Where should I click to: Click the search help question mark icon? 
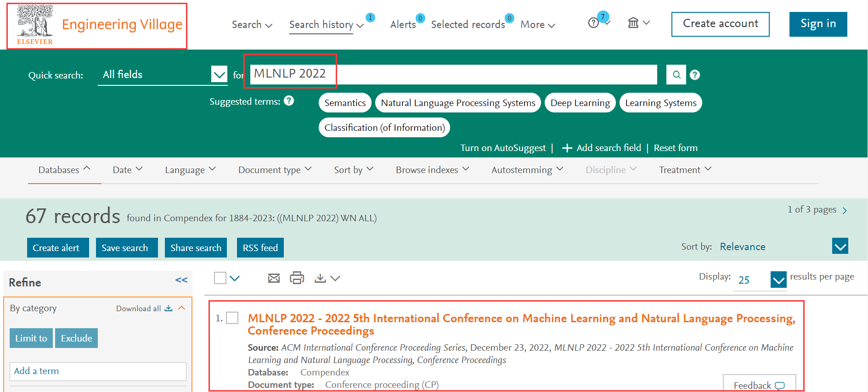coord(695,75)
